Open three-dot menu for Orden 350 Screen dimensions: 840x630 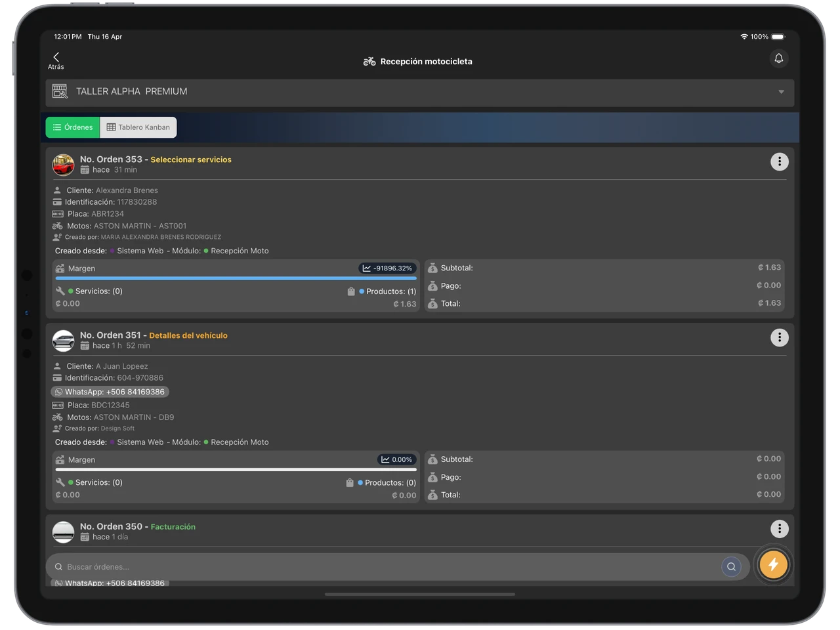tap(779, 529)
